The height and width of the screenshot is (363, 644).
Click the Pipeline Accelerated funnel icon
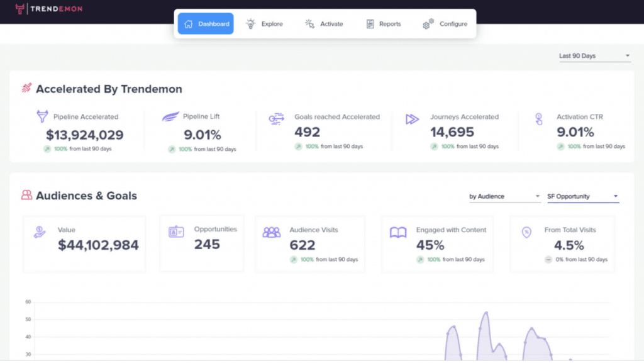pyautogui.click(x=42, y=116)
